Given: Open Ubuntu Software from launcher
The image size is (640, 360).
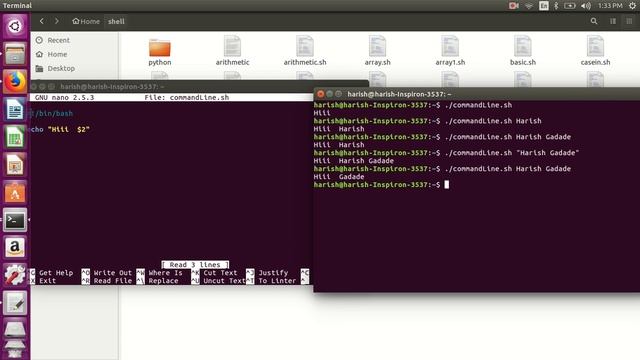Looking at the screenshot, I should click(x=15, y=193).
